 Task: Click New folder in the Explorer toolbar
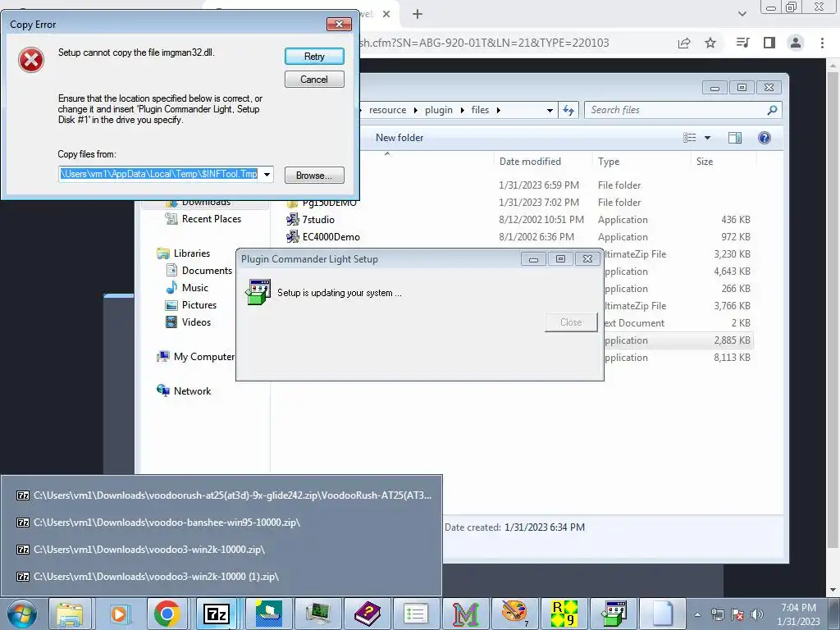[x=399, y=138]
